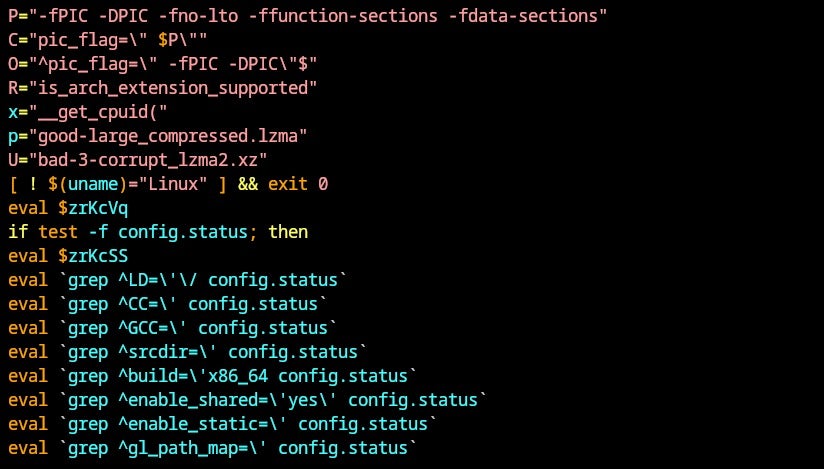Image resolution: width=824 pixels, height=469 pixels.
Task: Click the "$zrKcSS" variable
Action: click(x=93, y=256)
